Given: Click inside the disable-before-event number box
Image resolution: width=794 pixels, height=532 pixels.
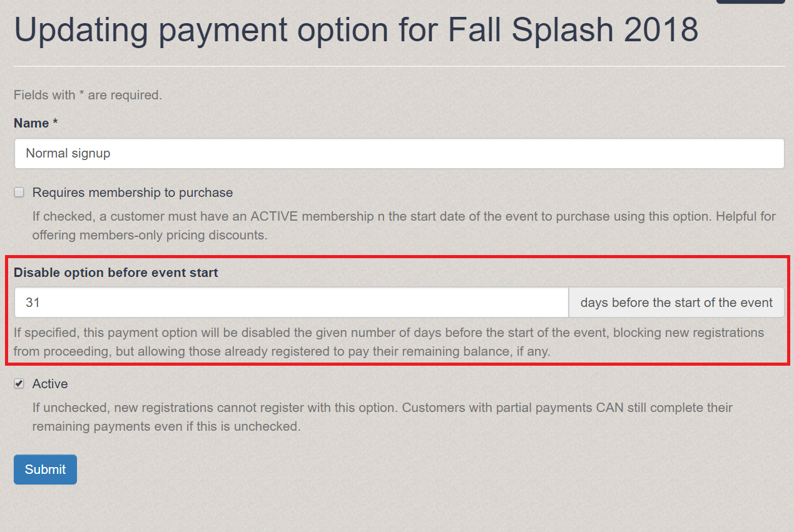Looking at the screenshot, I should tap(291, 302).
